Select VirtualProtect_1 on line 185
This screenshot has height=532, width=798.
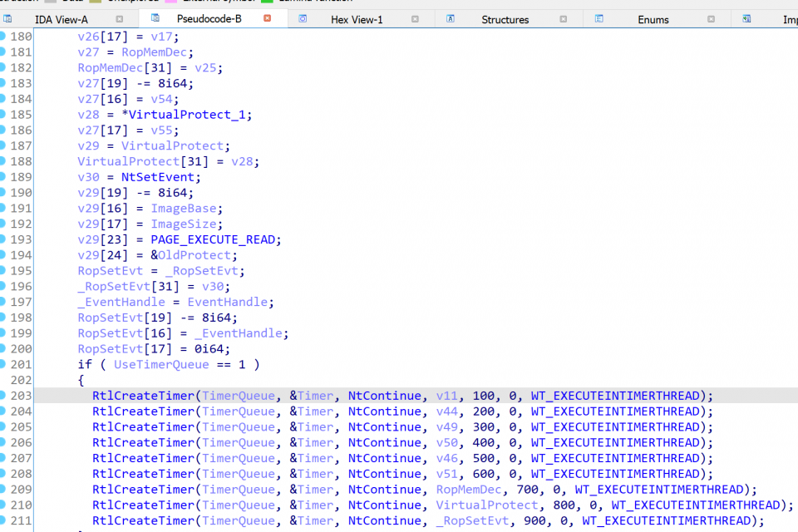[x=187, y=115]
